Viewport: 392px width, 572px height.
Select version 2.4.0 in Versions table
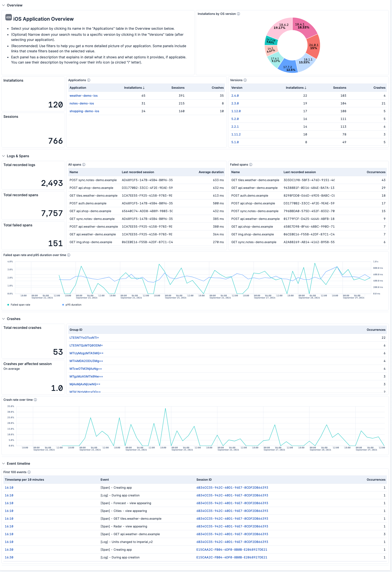tap(235, 96)
